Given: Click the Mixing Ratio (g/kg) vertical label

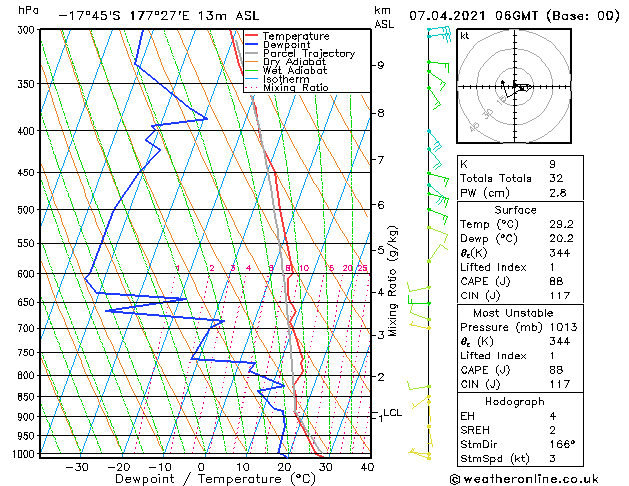Looking at the screenshot, I should (392, 281).
